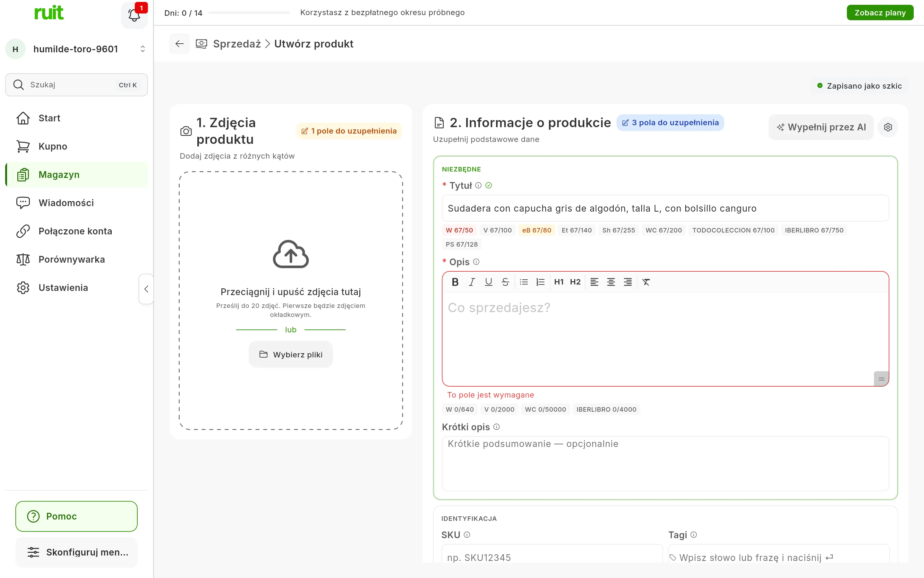Center the description text
Screen dimensions: 924x578
pyautogui.click(x=611, y=282)
